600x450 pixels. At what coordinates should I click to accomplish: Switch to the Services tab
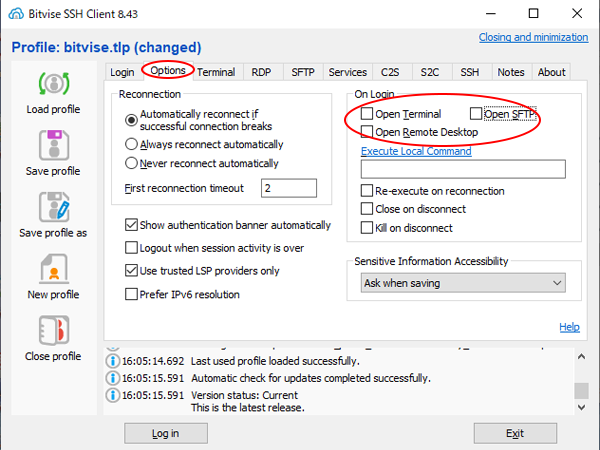348,72
